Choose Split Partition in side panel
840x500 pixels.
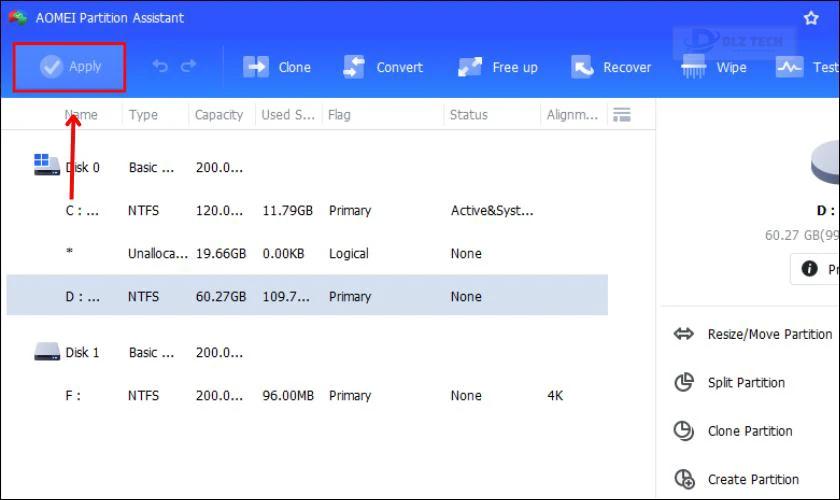tap(746, 383)
